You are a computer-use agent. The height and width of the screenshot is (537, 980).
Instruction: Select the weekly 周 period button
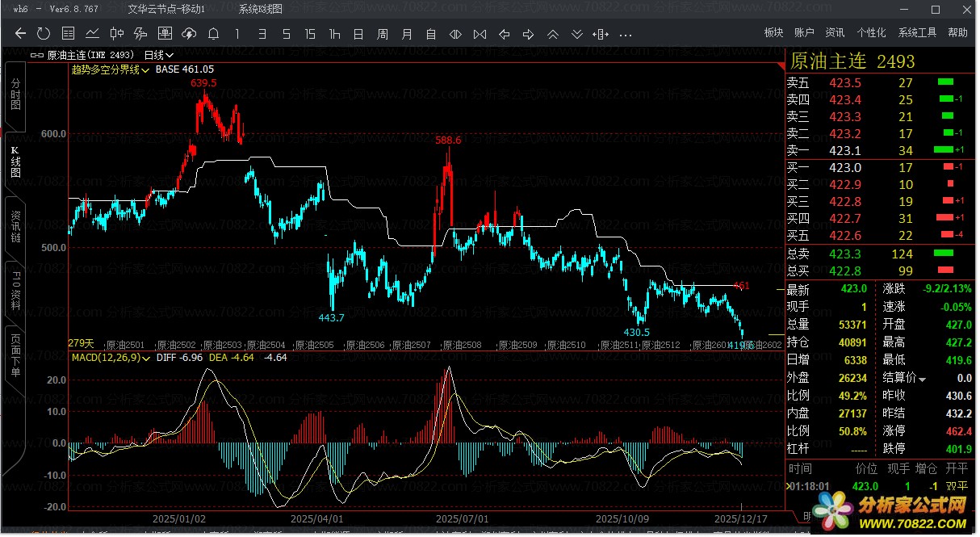coord(383,34)
